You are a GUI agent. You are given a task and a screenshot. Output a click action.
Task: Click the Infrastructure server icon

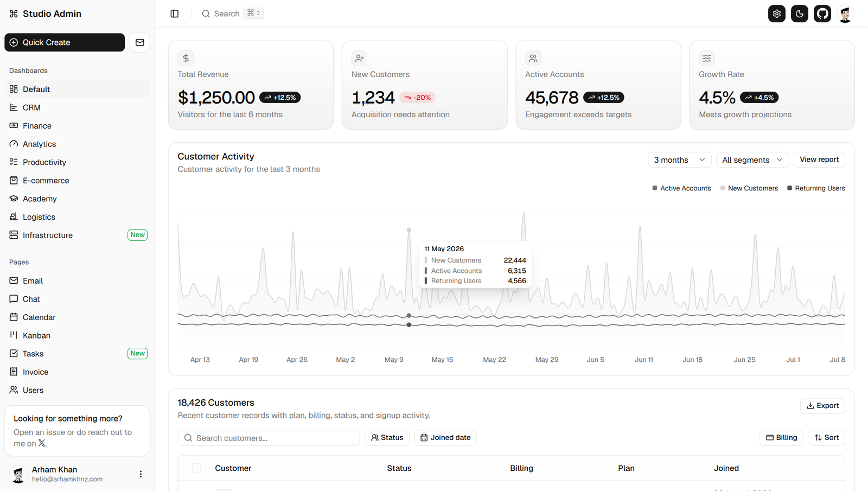(x=14, y=235)
